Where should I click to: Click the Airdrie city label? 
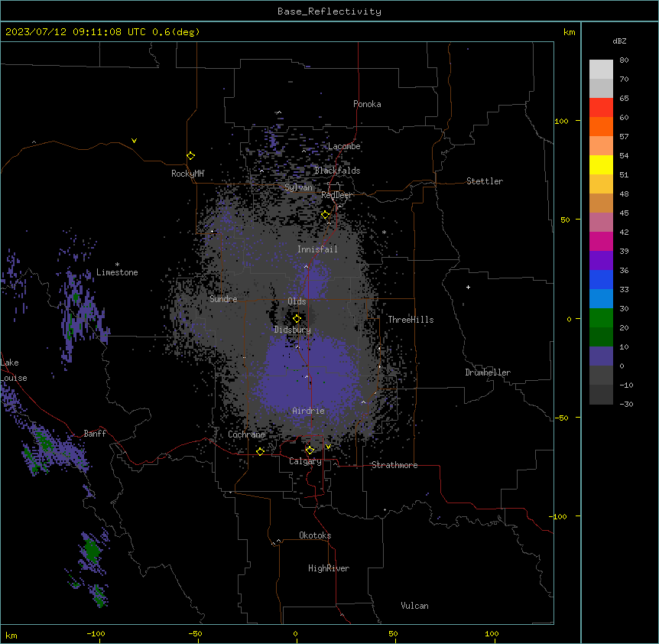308,411
